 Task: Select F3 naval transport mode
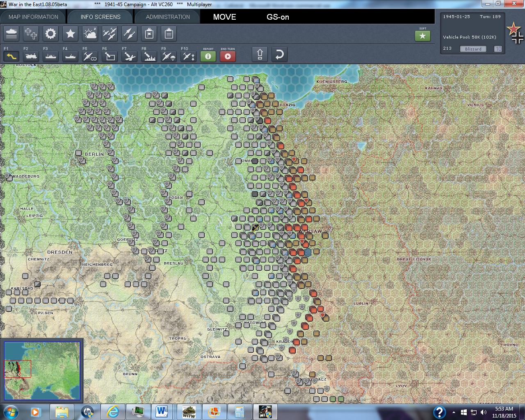coord(50,56)
